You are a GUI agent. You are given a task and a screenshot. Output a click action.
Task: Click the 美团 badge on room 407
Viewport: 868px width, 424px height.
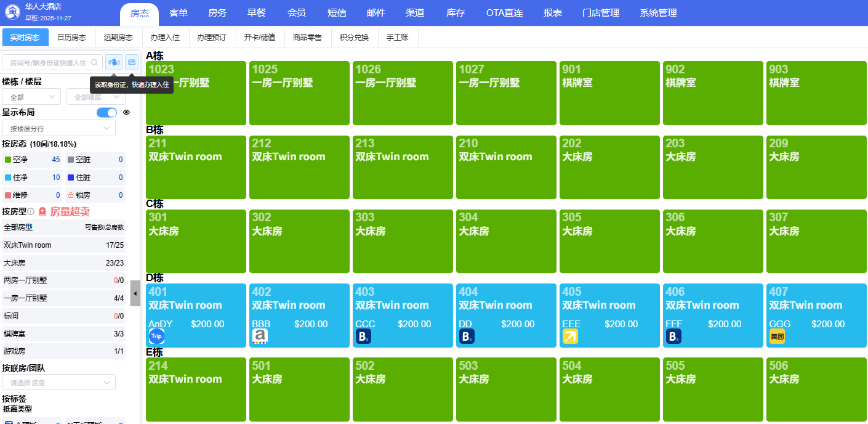pos(778,335)
